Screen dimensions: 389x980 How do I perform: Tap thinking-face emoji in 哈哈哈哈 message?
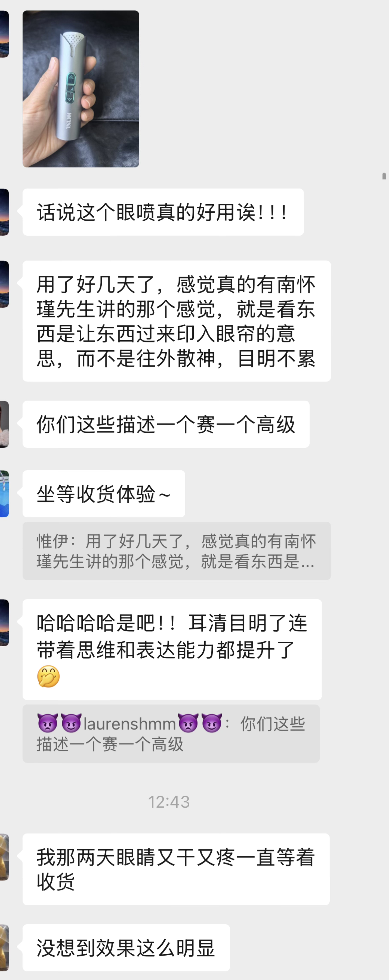(48, 676)
